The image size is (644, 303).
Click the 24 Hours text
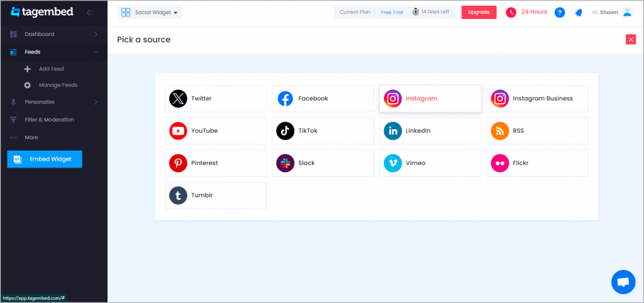pos(535,12)
